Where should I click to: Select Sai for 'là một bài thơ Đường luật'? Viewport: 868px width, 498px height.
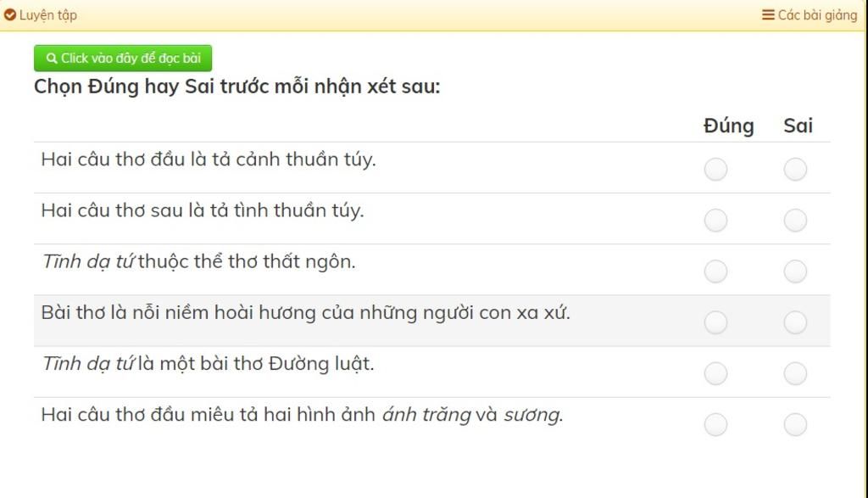(x=795, y=373)
